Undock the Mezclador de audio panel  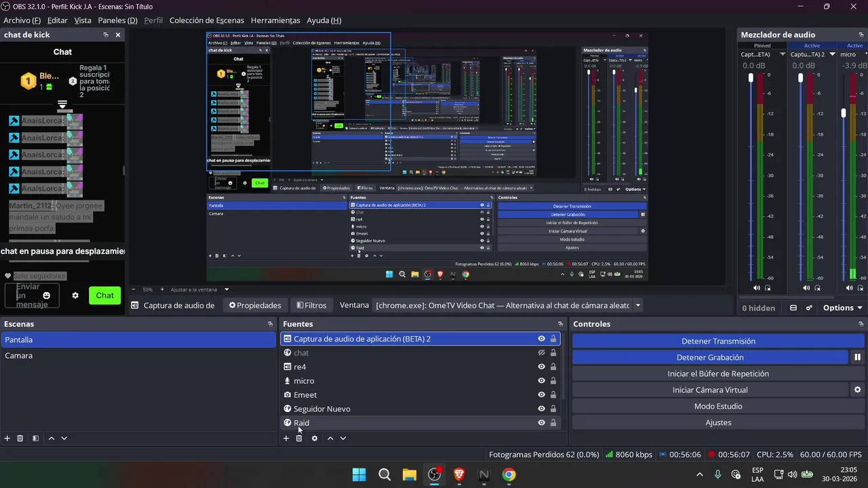(861, 35)
